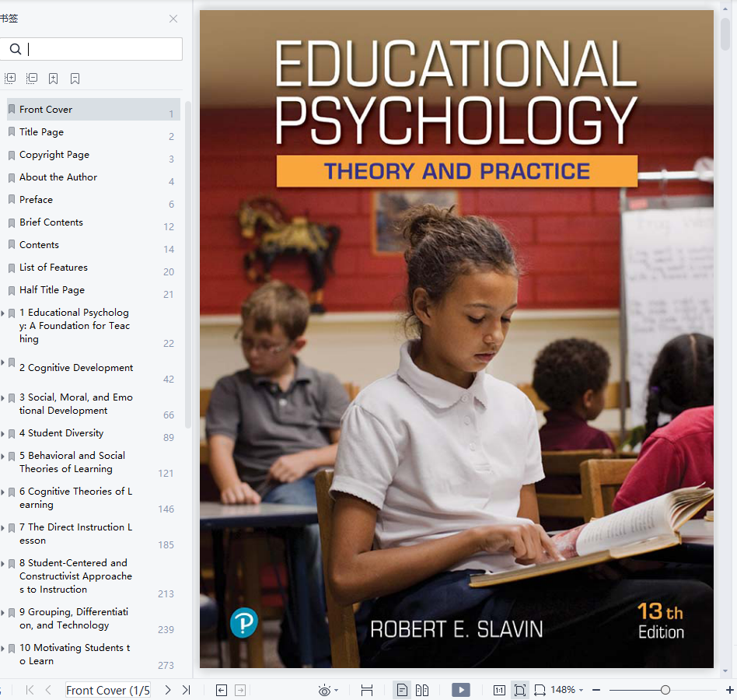The width and height of the screenshot is (737, 700).
Task: Open the Half Title Page bookmark
Action: coord(93,289)
